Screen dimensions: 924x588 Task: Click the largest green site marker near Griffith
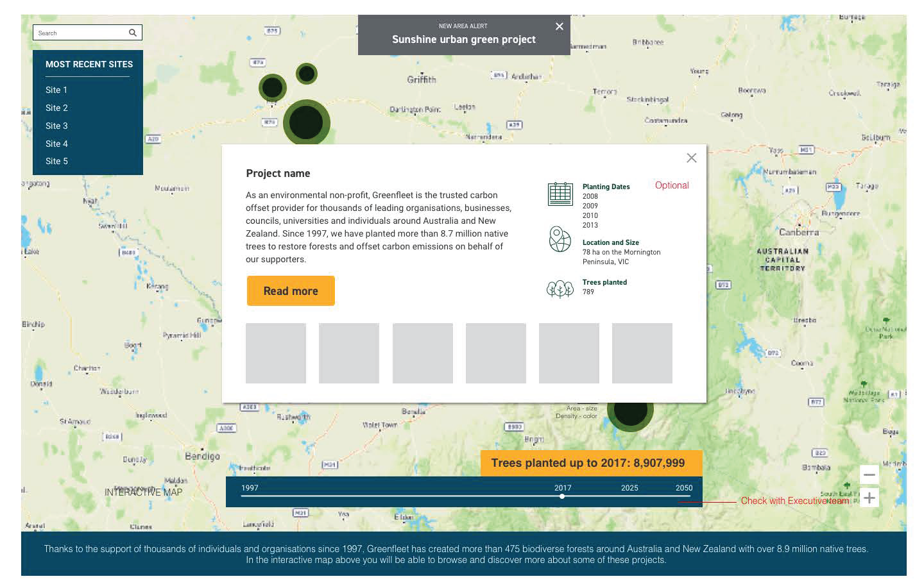(x=307, y=122)
